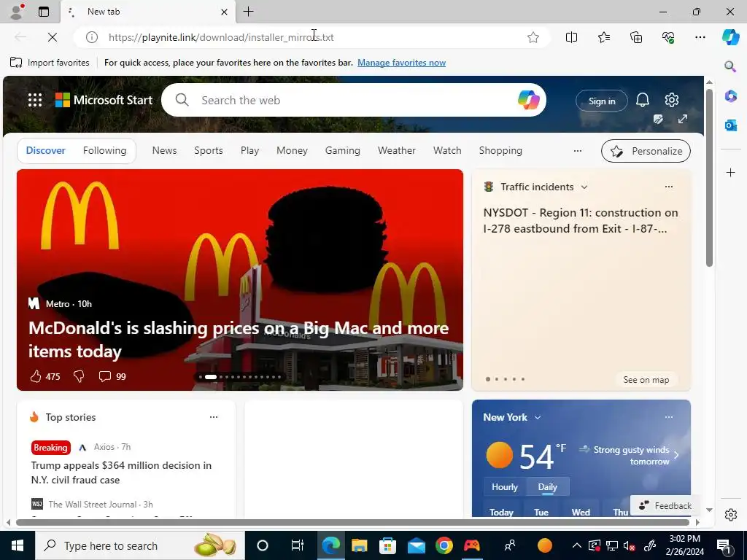Viewport: 747px width, 560px height.
Task: Open page settings gear on Microsoft Start
Action: click(672, 100)
